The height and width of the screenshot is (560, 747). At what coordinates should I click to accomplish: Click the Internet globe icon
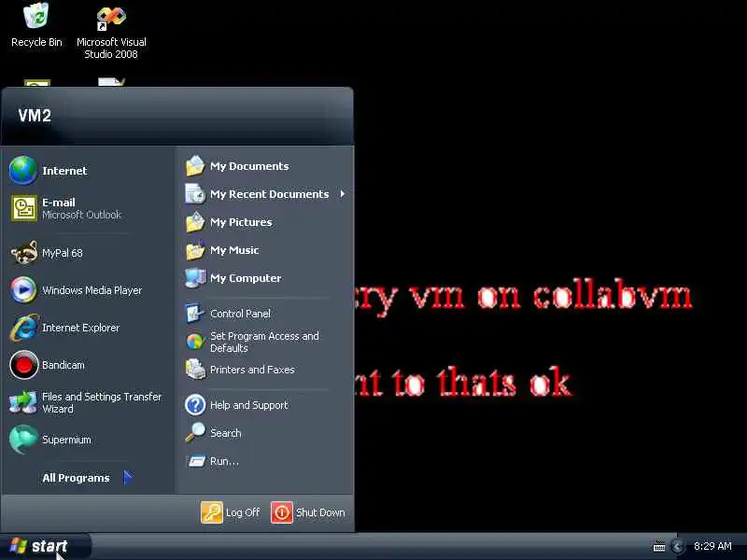point(22,171)
